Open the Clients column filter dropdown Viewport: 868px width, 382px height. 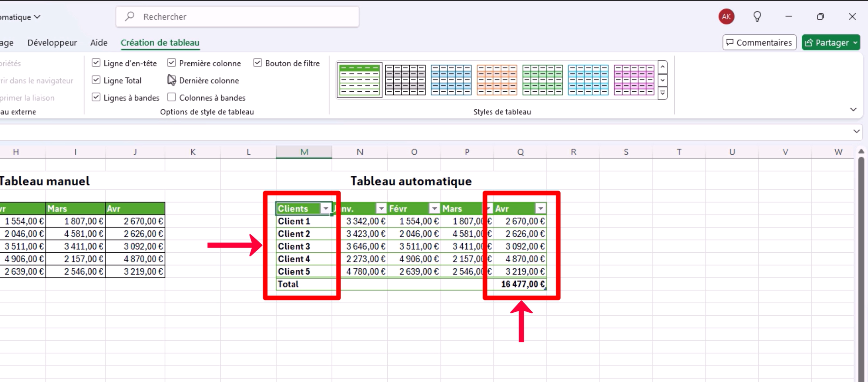(x=325, y=208)
